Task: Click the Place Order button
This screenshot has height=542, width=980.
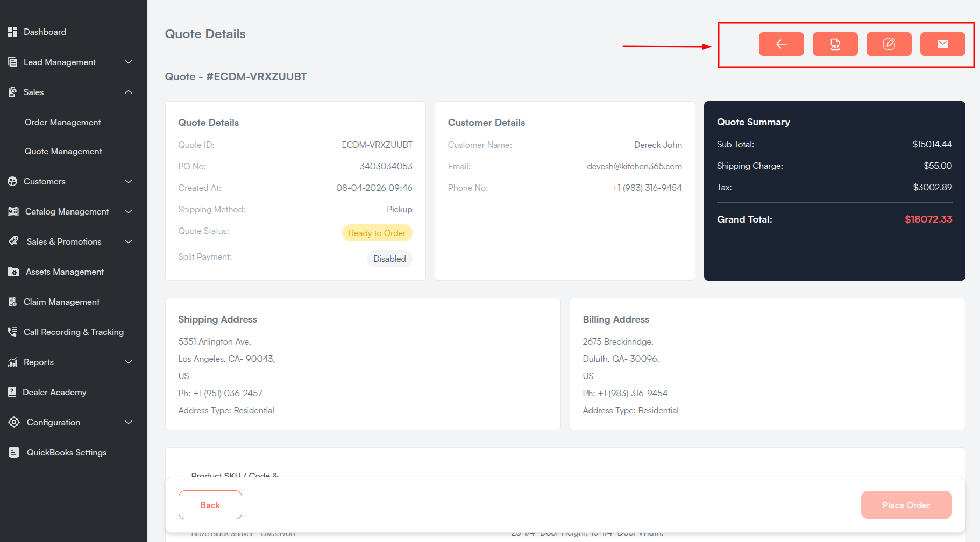Action: pos(906,505)
